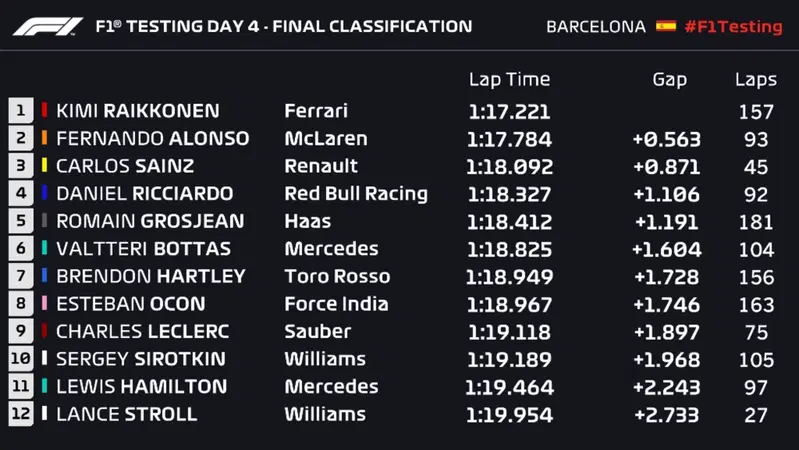Click the Ferrari red team color bar
Image resolution: width=799 pixels, height=450 pixels.
tap(44, 110)
